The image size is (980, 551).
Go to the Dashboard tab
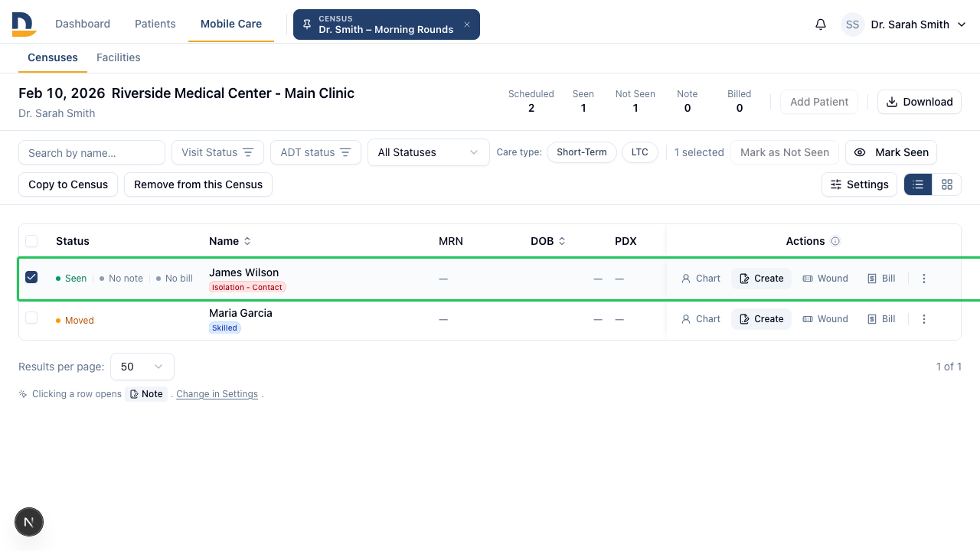(x=83, y=24)
